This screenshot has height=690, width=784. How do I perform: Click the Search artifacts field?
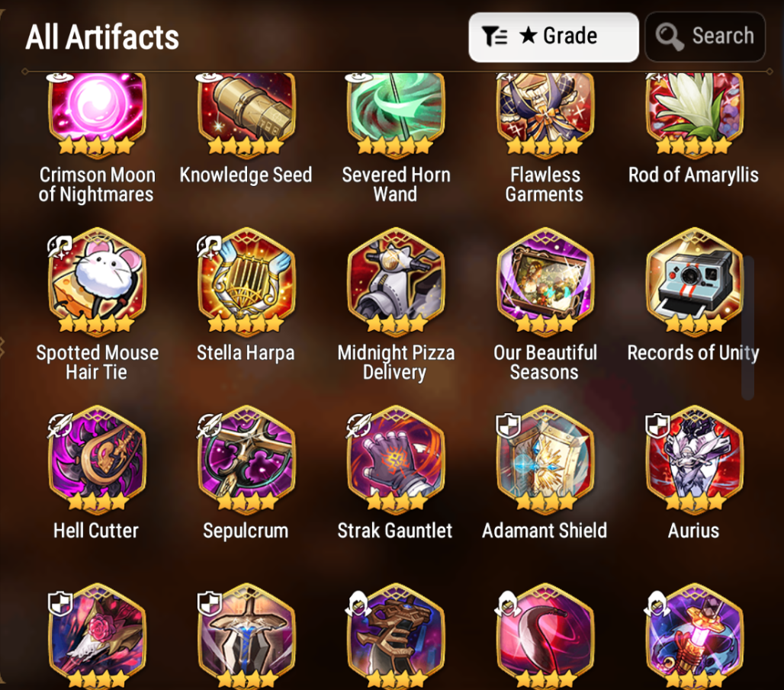tap(705, 37)
